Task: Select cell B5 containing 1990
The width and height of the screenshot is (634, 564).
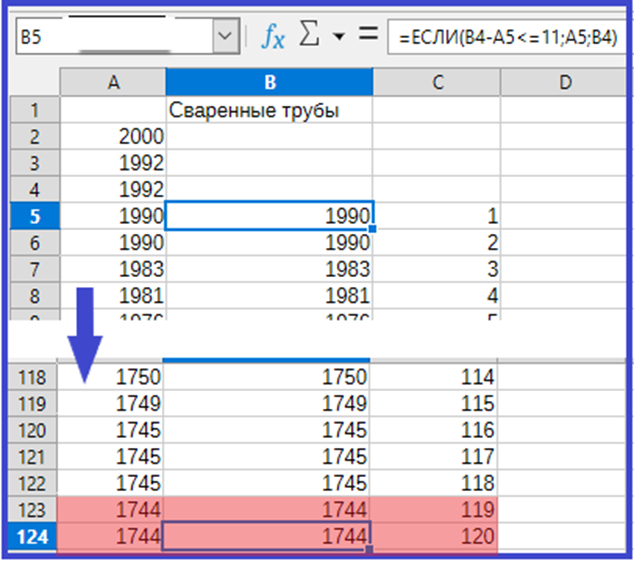Action: (268, 216)
